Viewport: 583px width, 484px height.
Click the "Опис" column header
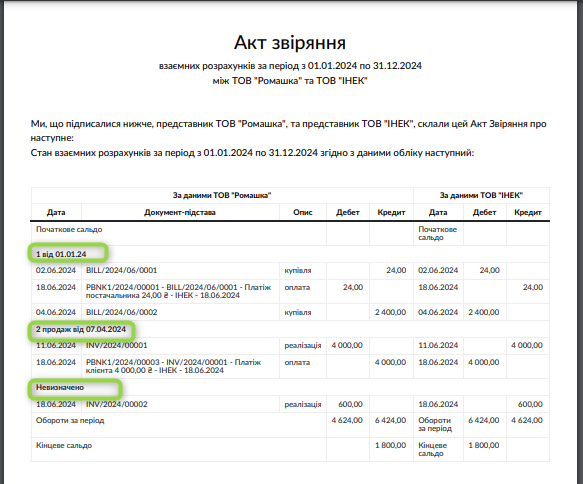pyautogui.click(x=303, y=212)
